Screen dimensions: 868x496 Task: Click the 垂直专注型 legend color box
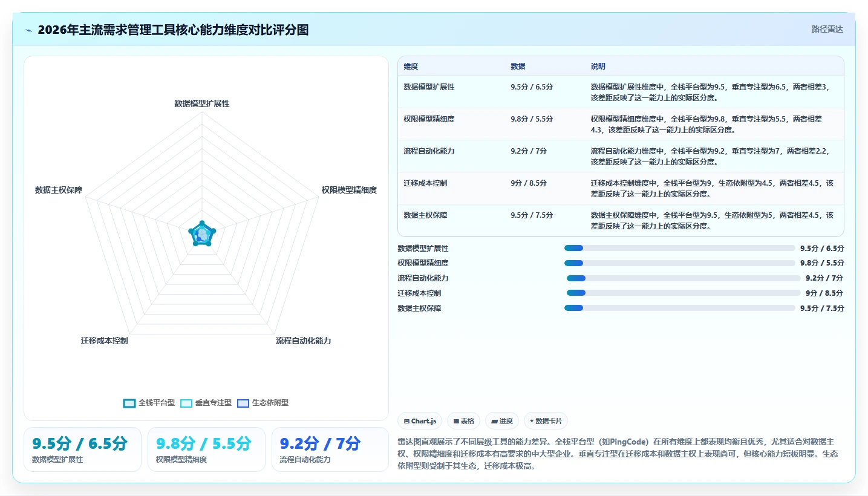pos(186,403)
